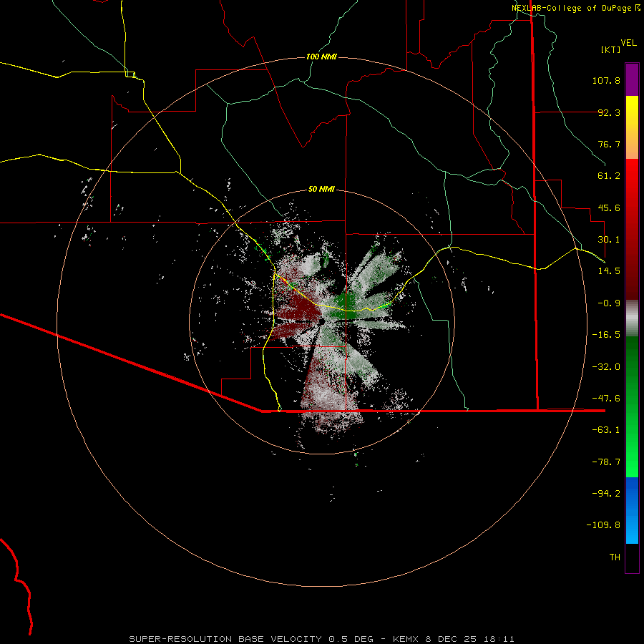Image resolution: width=644 pixels, height=644 pixels.
Task: Click the 76.7 velocity scale value
Action: 609,144
